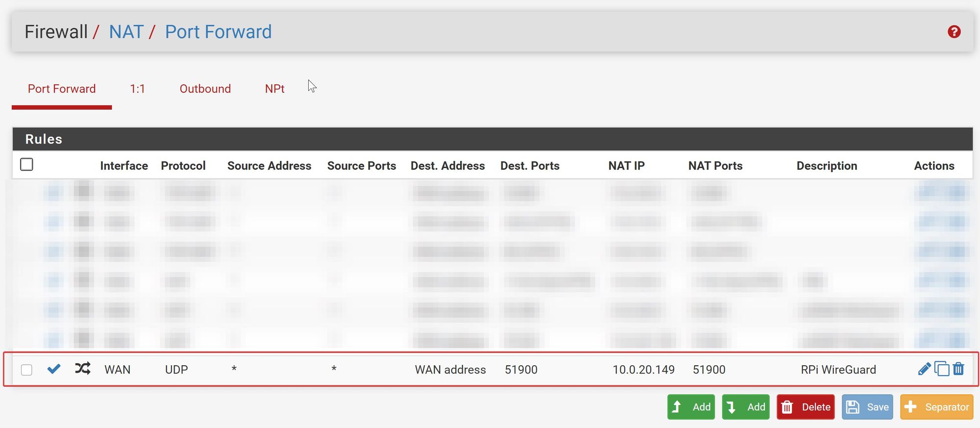Click the NAT breadcrumb link
Screen dimensions: 980x428
[x=126, y=32]
